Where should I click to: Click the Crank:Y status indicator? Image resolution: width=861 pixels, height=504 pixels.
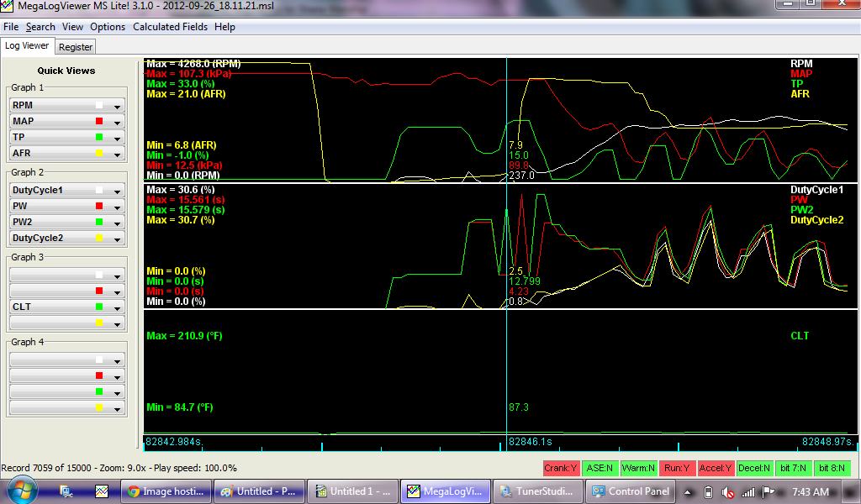click(x=561, y=469)
